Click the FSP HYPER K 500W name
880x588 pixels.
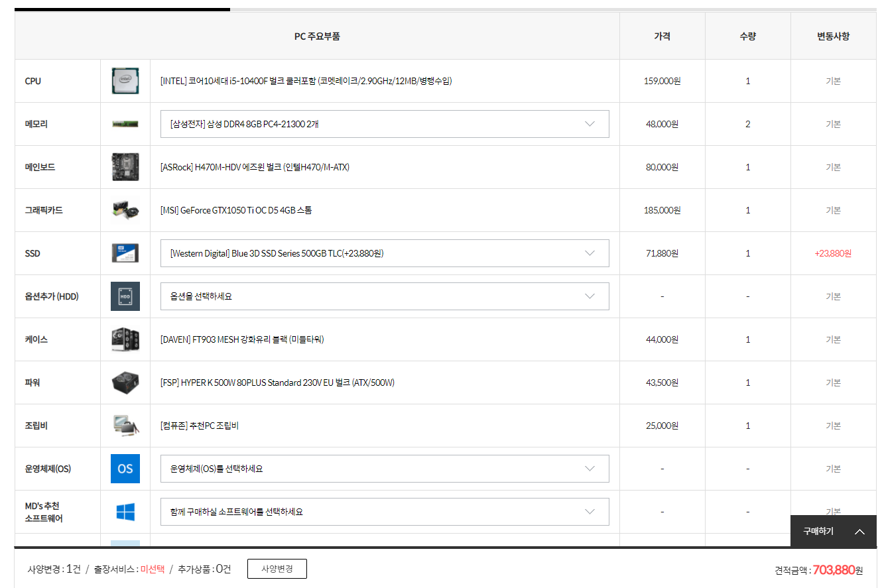(278, 382)
